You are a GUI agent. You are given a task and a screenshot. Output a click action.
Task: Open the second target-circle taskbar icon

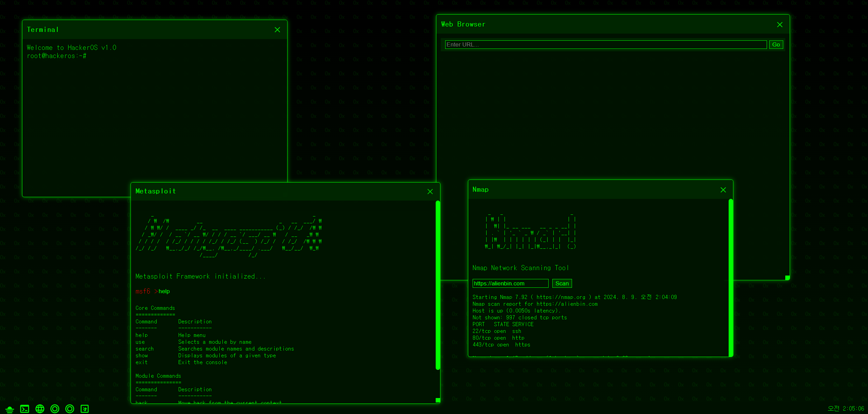point(70,409)
